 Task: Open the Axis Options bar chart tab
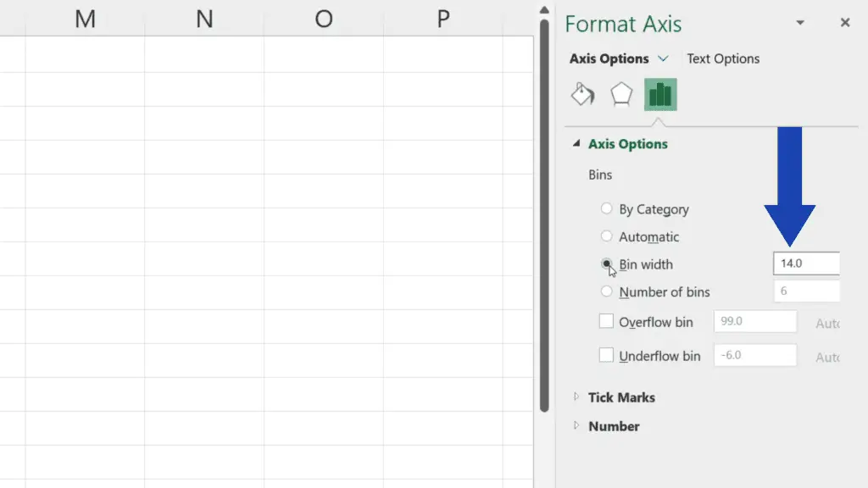pyautogui.click(x=660, y=95)
